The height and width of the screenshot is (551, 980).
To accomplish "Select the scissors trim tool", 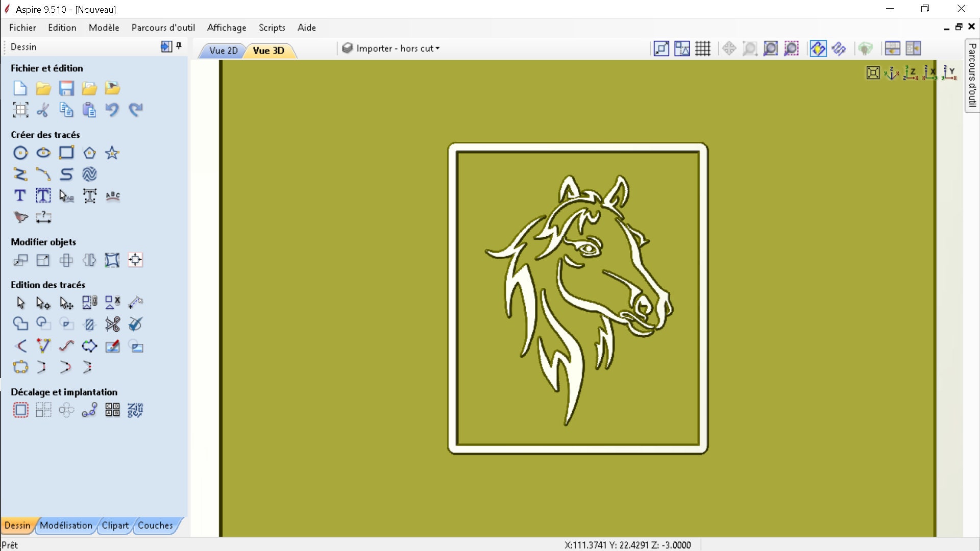I will pyautogui.click(x=112, y=324).
